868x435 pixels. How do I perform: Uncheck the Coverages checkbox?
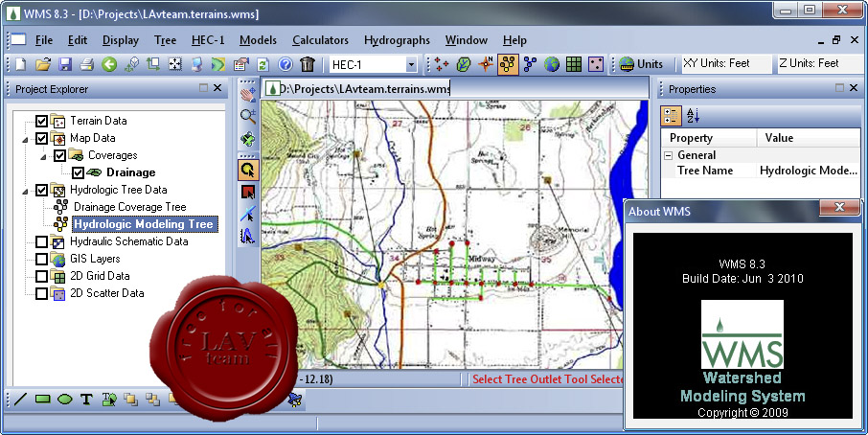click(59, 155)
